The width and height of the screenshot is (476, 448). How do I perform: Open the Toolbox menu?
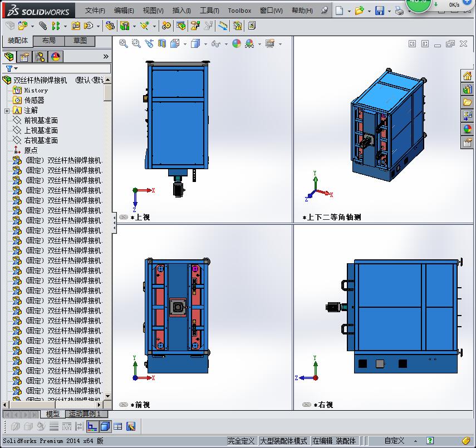pyautogui.click(x=239, y=11)
